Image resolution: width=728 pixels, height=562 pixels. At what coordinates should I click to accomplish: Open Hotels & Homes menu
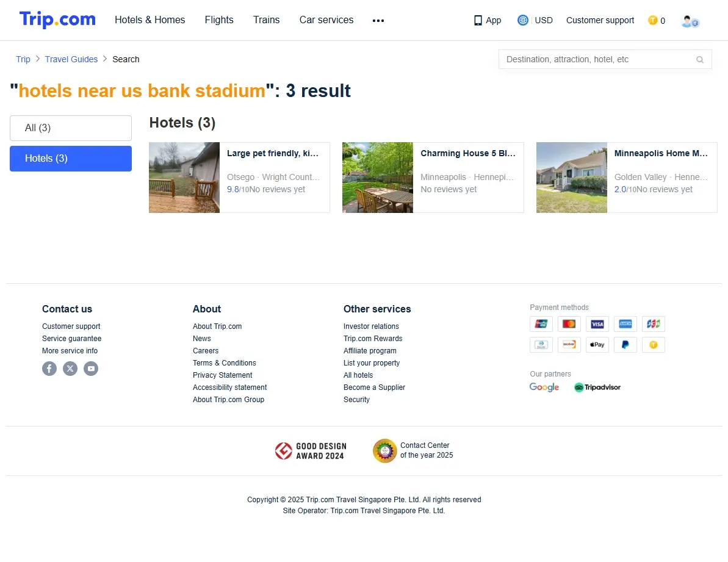click(150, 20)
